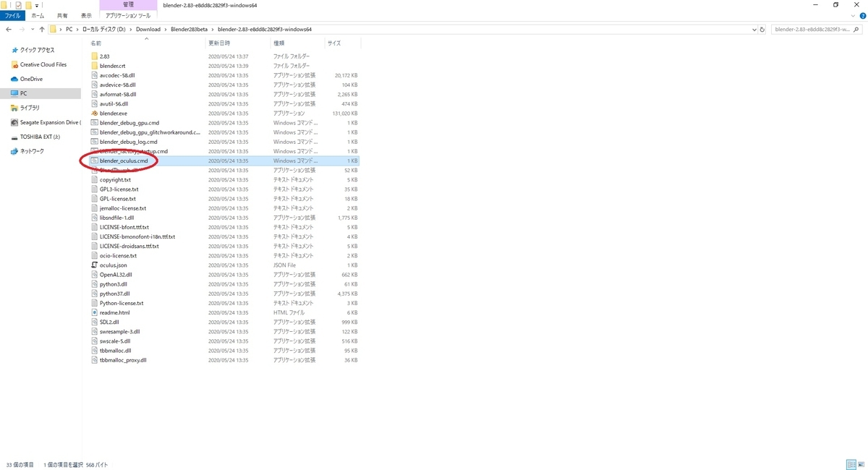Viewport: 868px width, 470px height.
Task: Expand the ribbon with chevron
Action: coord(854,14)
